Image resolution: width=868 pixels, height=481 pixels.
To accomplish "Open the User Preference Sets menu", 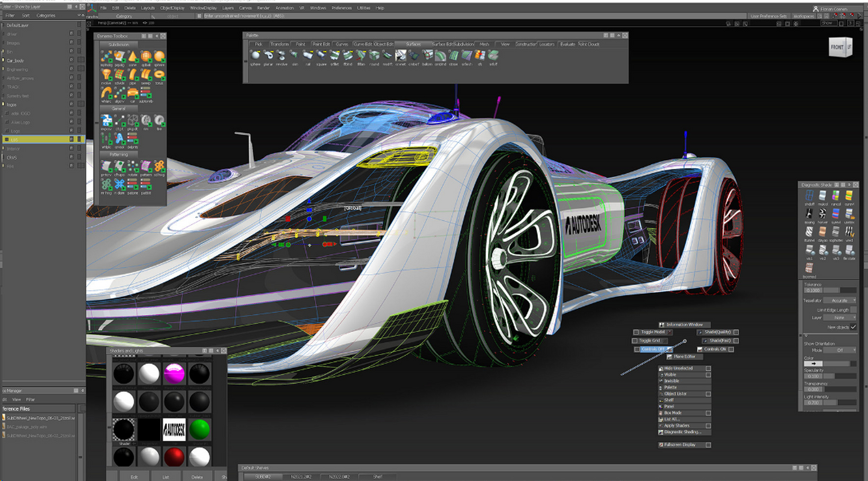I will click(x=768, y=16).
